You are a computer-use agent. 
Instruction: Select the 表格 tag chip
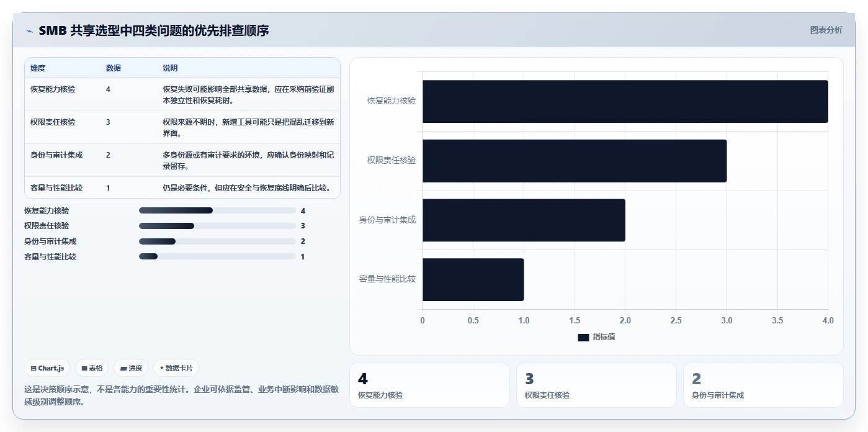point(92,368)
